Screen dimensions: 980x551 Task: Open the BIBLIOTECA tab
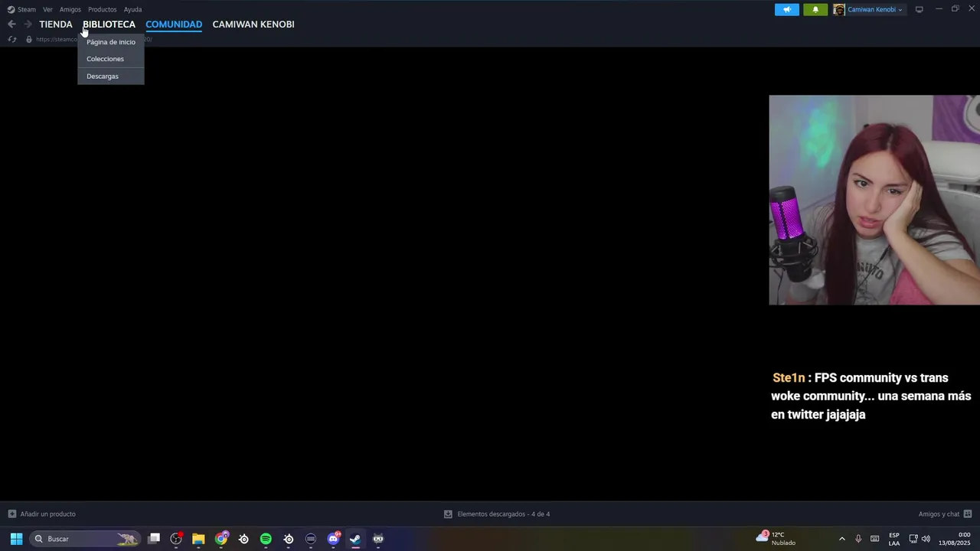click(109, 24)
